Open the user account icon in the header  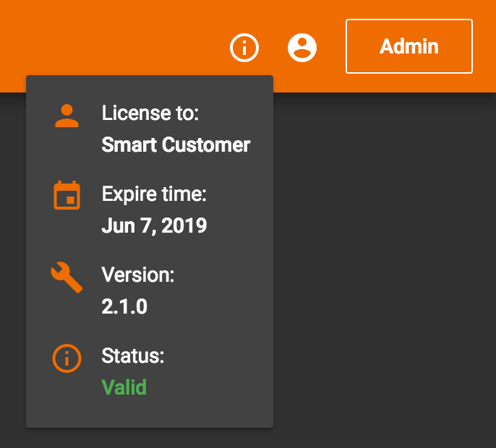pyautogui.click(x=302, y=48)
